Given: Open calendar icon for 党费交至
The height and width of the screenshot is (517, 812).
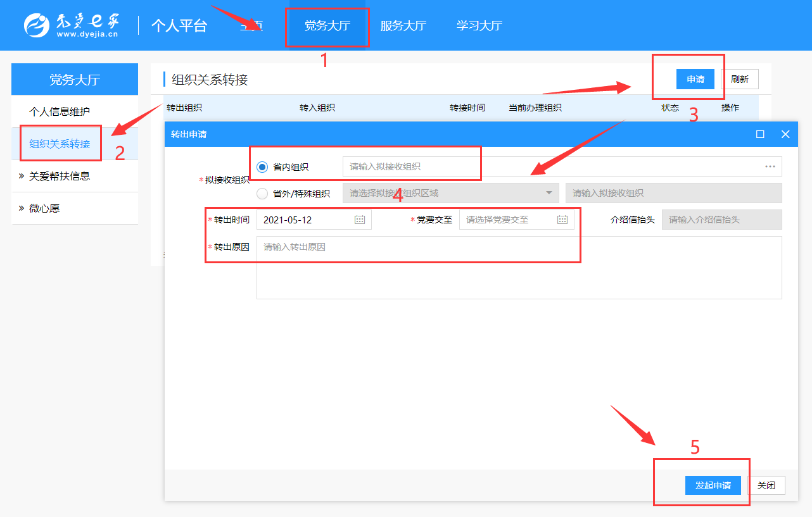Looking at the screenshot, I should click(x=562, y=220).
